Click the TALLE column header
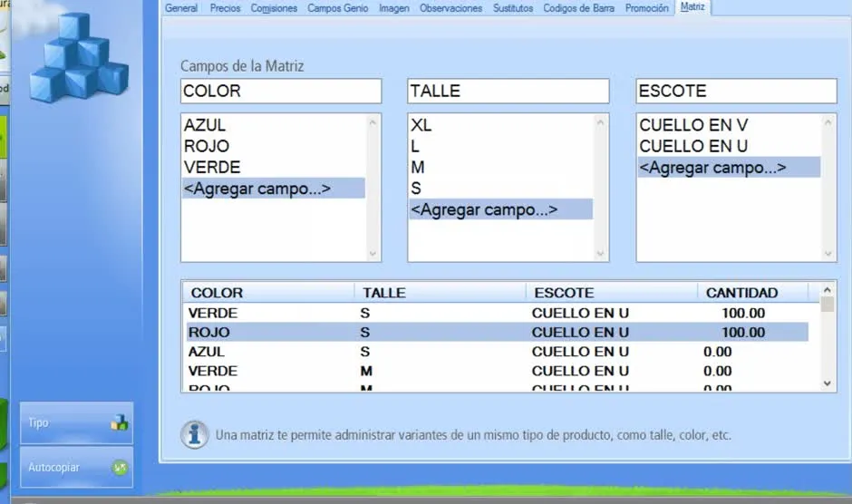This screenshot has height=504, width=852. point(441,293)
